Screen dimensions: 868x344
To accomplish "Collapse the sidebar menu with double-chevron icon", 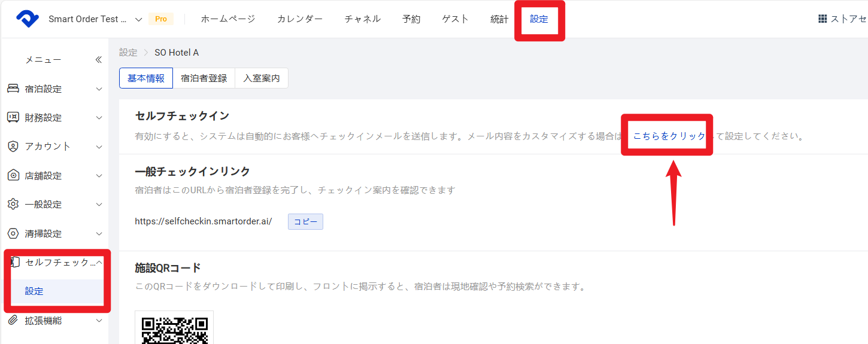I will coord(99,60).
